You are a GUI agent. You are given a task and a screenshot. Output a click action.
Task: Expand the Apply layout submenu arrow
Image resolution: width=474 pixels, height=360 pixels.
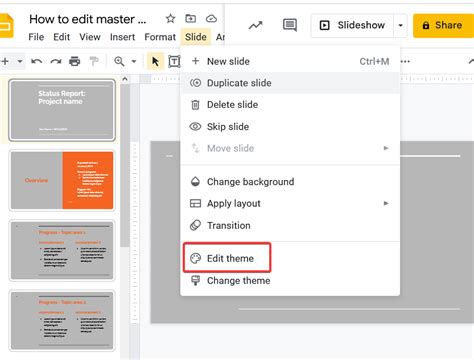(x=386, y=203)
